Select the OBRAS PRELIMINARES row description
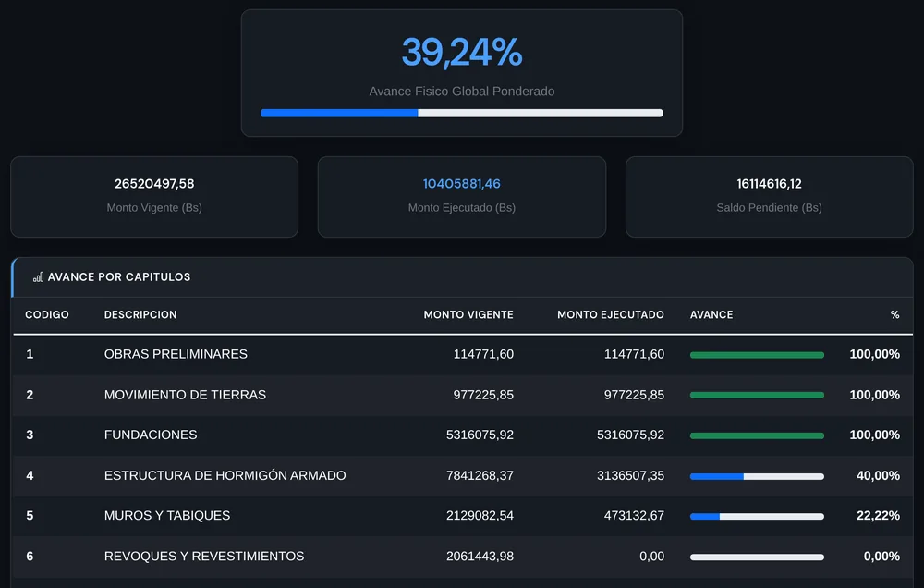The width and height of the screenshot is (924, 588). click(176, 354)
